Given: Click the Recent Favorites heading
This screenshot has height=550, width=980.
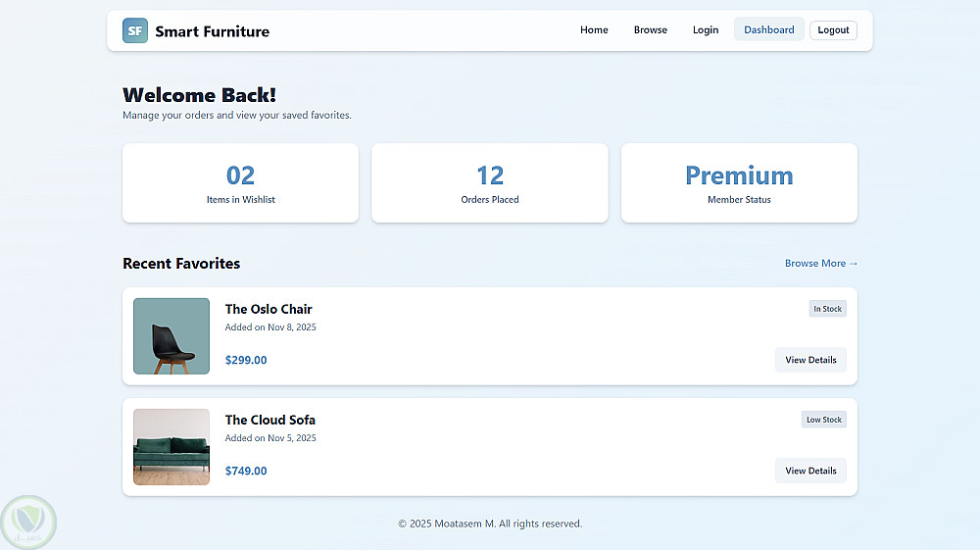Looking at the screenshot, I should (x=181, y=263).
